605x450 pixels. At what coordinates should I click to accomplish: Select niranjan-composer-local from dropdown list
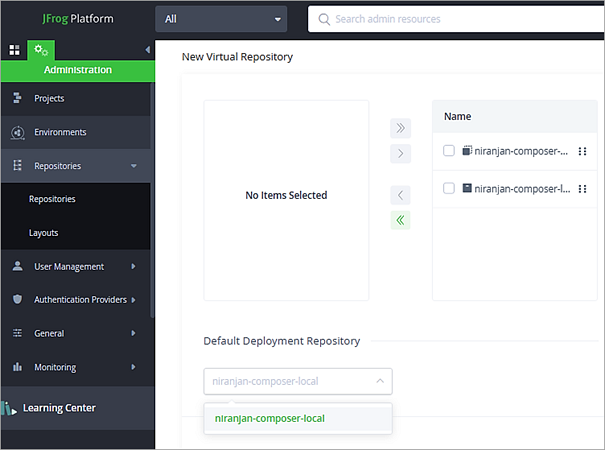(270, 418)
